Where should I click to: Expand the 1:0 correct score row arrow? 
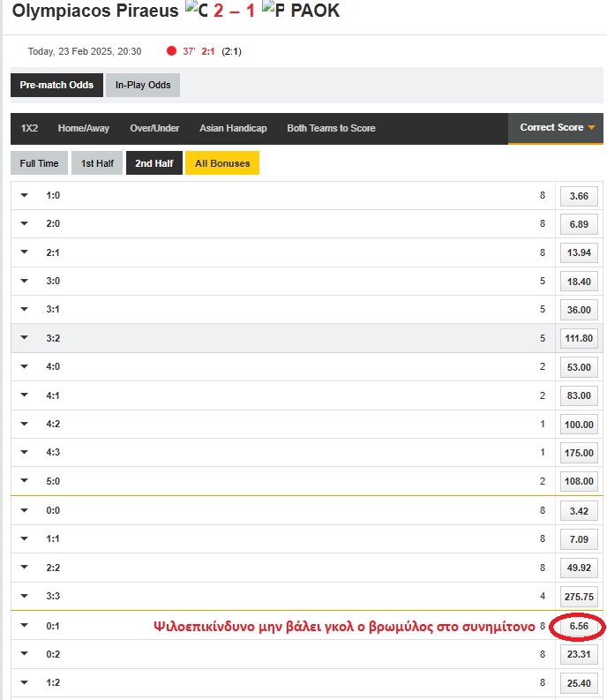coord(25,195)
